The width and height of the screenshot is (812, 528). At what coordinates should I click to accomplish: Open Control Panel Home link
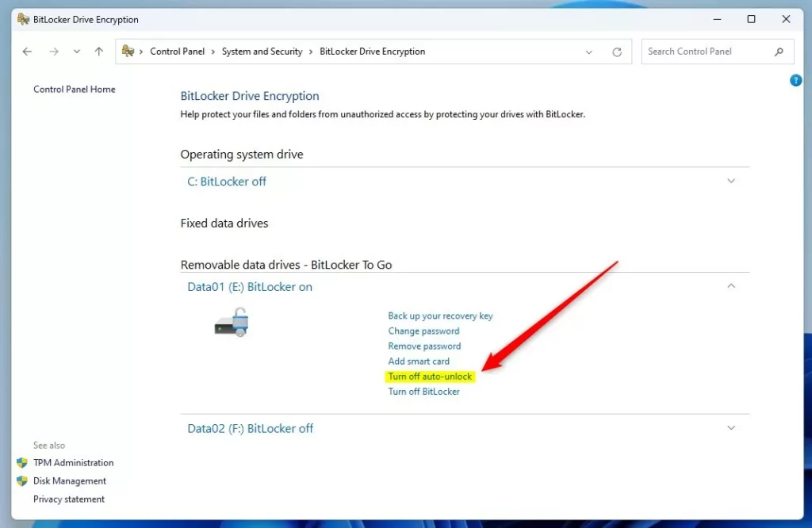pos(74,89)
